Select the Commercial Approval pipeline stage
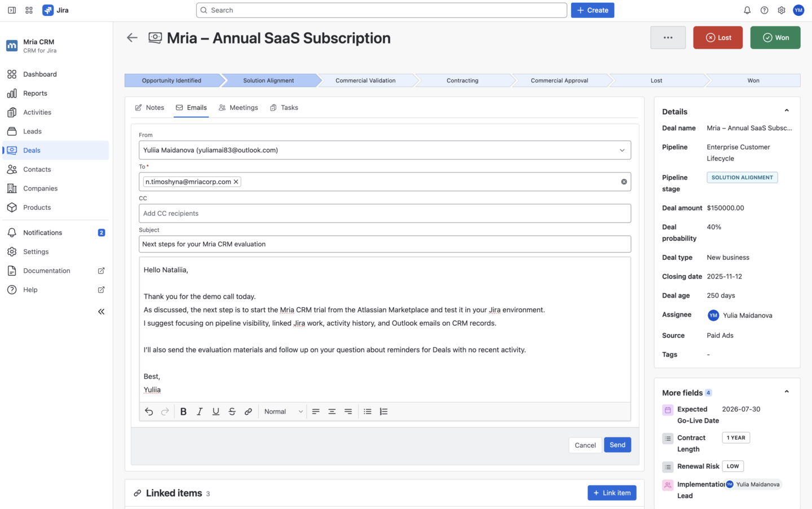This screenshot has height=509, width=812. (x=559, y=81)
